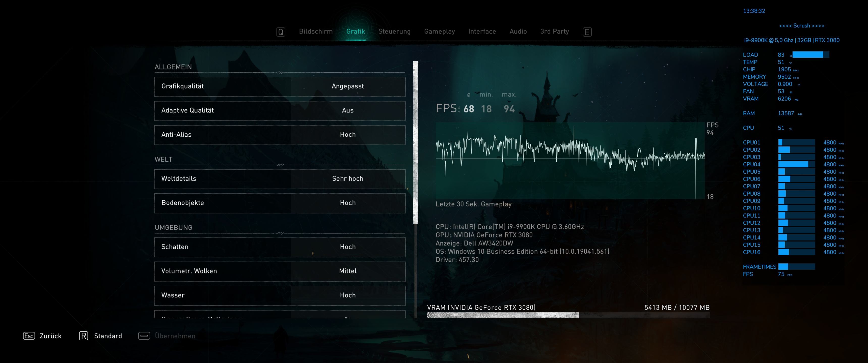The height and width of the screenshot is (363, 868).
Task: Click the spacebar icon beside Übernehmen
Action: coord(144,336)
